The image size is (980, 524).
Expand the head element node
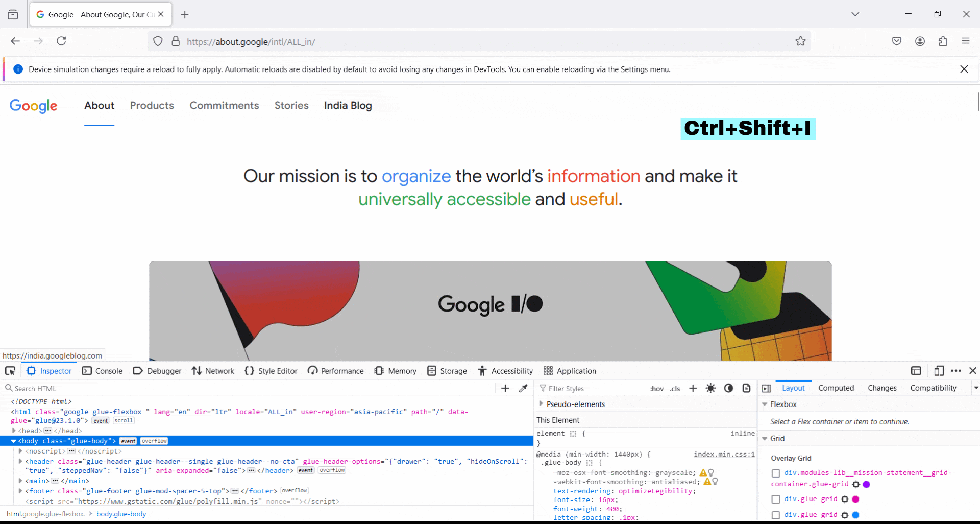click(14, 431)
